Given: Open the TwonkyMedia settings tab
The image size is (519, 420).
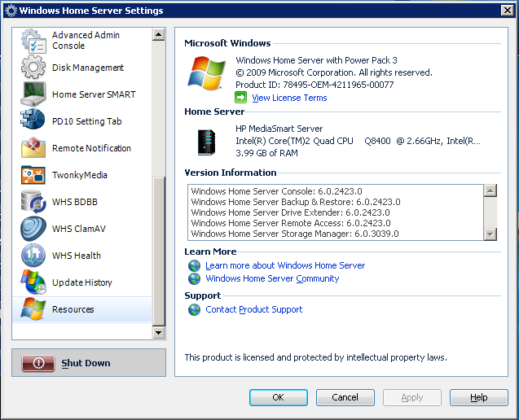Looking at the screenshot, I should tap(82, 175).
